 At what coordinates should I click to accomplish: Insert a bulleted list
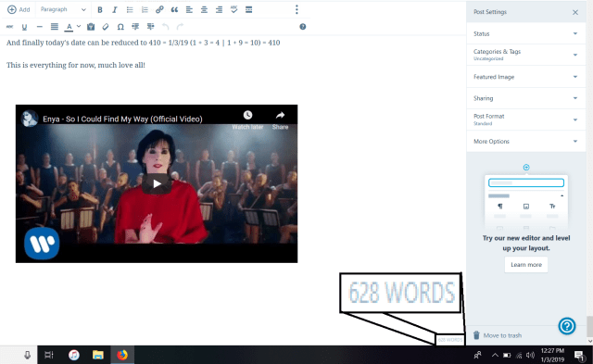130,10
